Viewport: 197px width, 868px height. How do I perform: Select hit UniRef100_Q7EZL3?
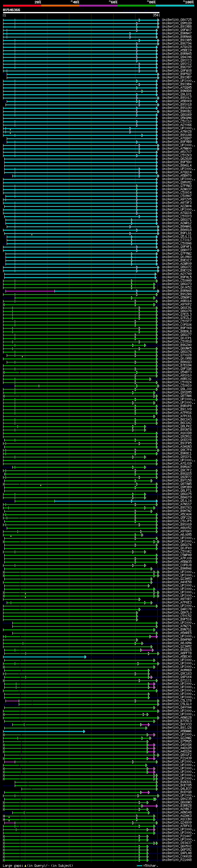pyautogui.click(x=177, y=314)
